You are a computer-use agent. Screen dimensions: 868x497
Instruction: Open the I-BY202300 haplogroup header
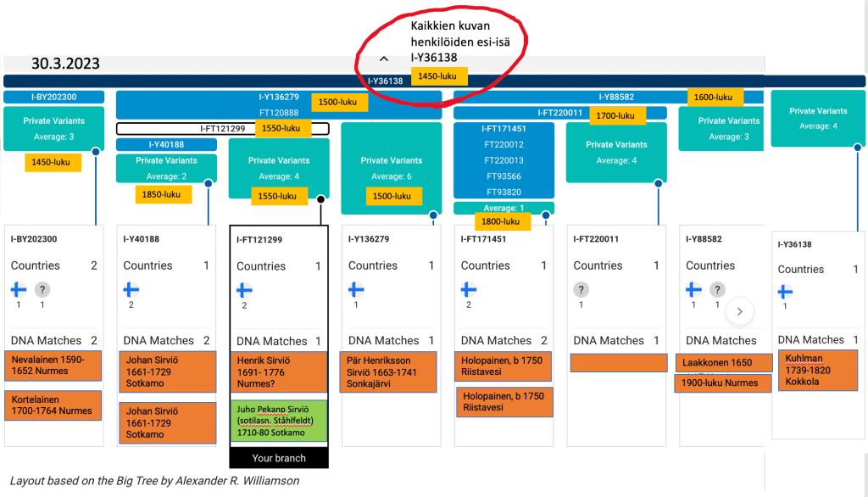(53, 98)
